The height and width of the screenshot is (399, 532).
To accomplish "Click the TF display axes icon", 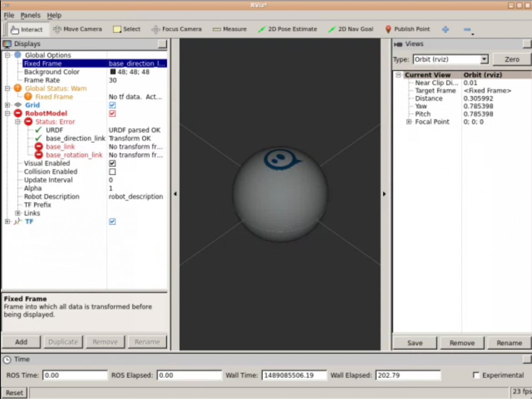I will pos(18,221).
